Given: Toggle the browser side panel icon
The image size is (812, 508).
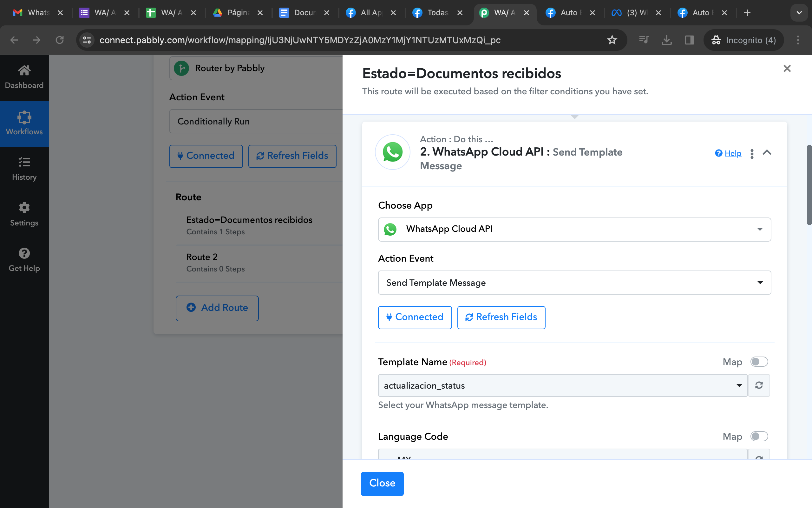Looking at the screenshot, I should pyautogui.click(x=690, y=40).
